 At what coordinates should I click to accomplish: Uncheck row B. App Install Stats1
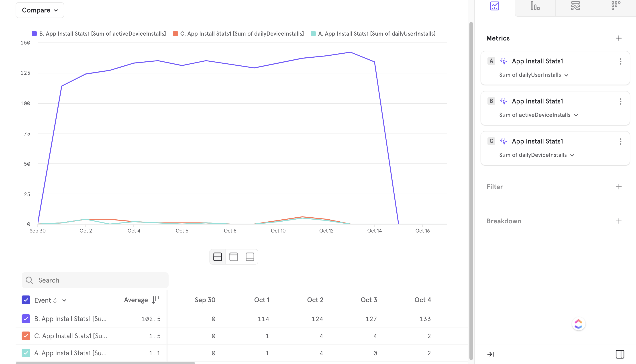(x=26, y=319)
